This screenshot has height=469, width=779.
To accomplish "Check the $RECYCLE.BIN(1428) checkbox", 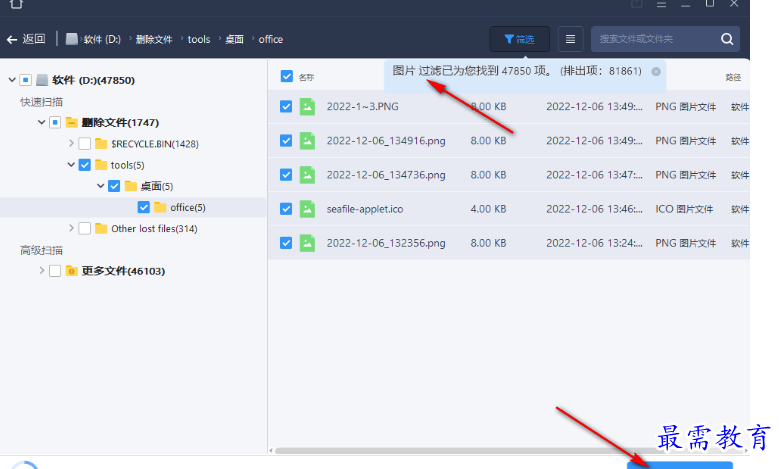I will point(85,144).
